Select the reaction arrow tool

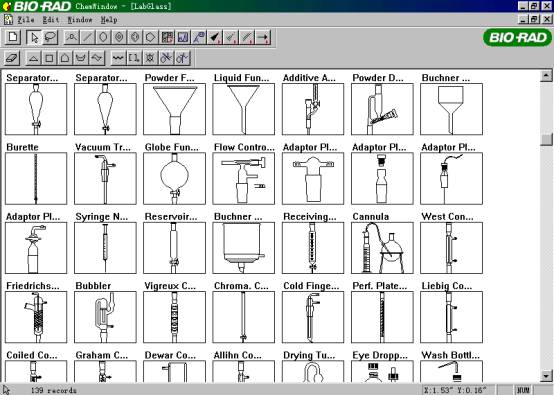coord(263,37)
